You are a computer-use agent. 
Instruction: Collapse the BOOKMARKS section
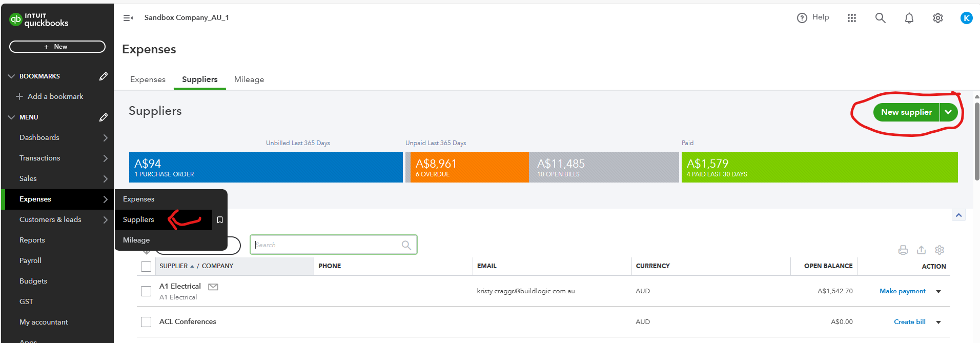pos(11,76)
